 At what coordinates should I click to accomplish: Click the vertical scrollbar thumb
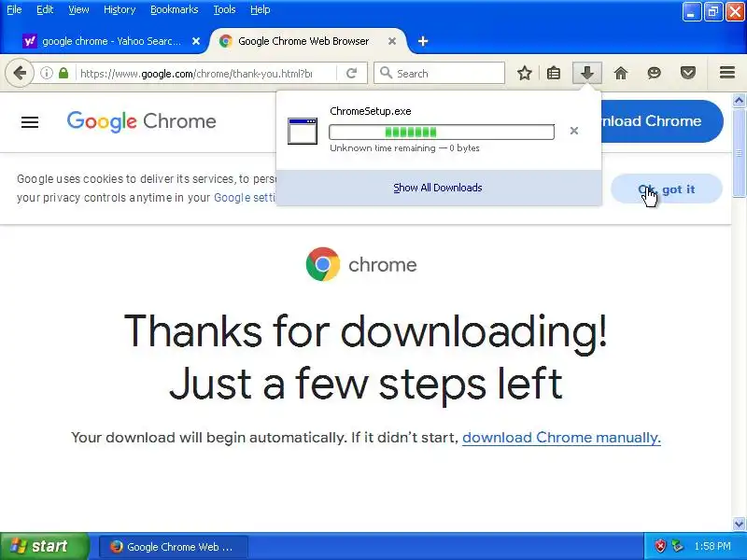tap(739, 152)
